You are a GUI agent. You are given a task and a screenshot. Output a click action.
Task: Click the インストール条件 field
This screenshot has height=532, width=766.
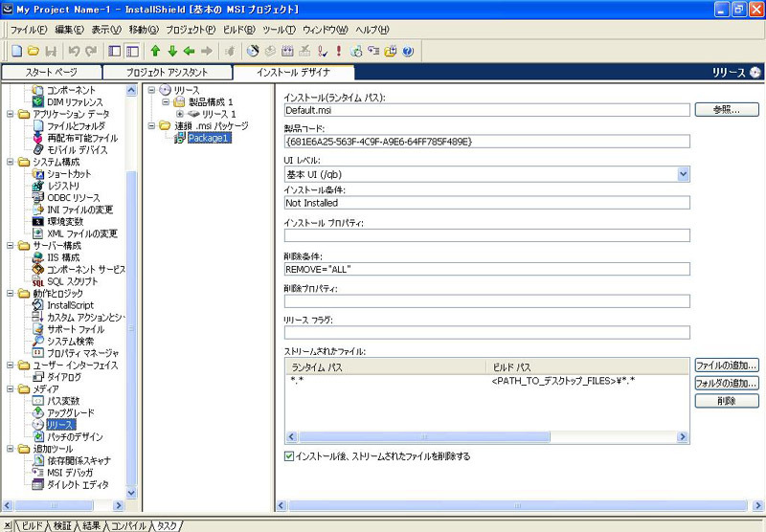tap(487, 203)
